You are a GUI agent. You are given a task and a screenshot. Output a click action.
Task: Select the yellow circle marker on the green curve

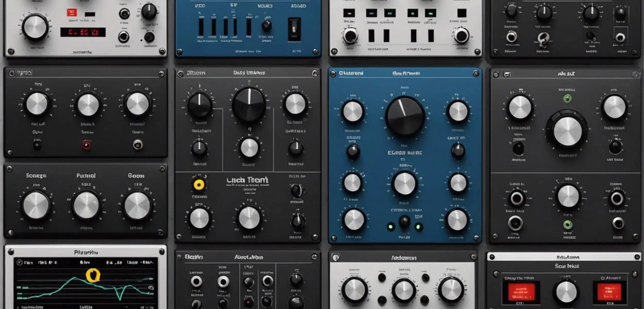(93, 275)
